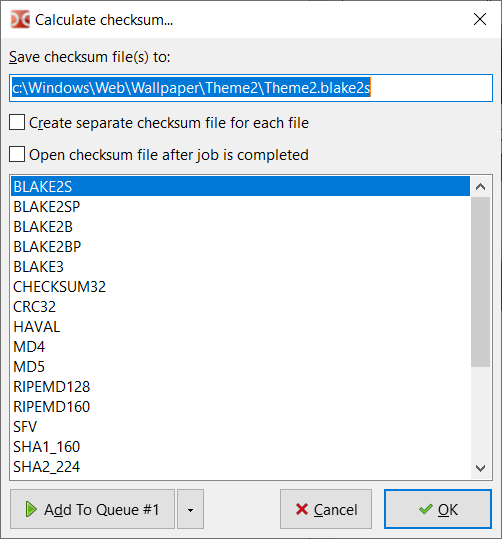Image resolution: width=502 pixels, height=539 pixels.
Task: Enable separate checksum file for each file
Action: (17, 122)
